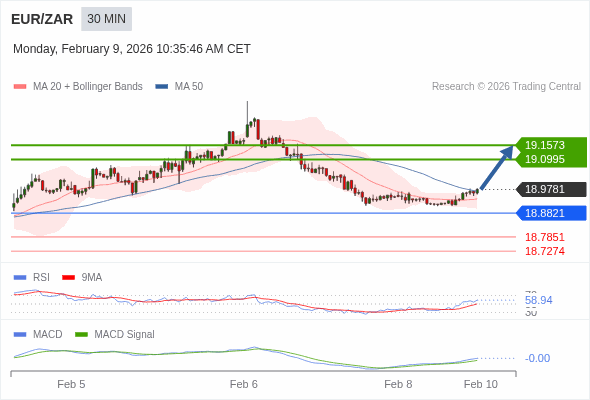Click the MA 50 legend label

tap(189, 87)
